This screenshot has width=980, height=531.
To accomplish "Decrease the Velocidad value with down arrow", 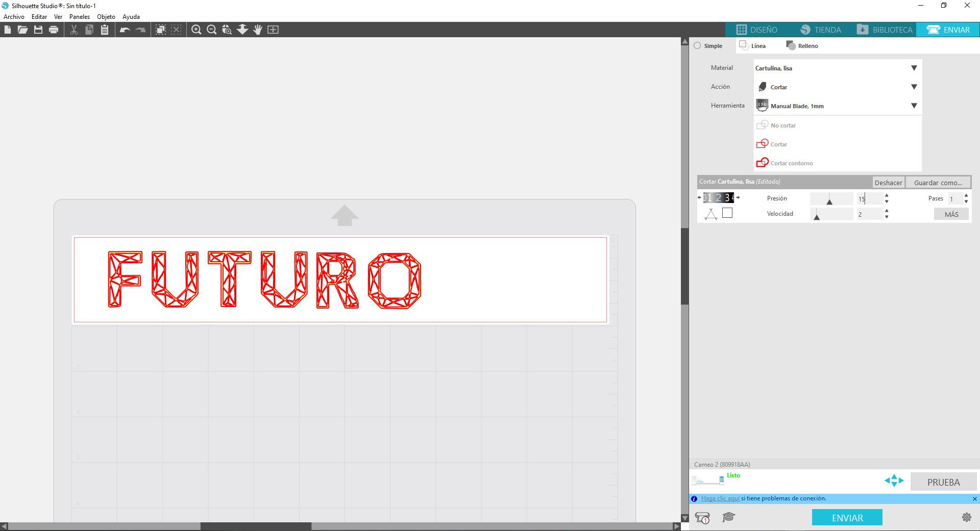I will coord(887,217).
